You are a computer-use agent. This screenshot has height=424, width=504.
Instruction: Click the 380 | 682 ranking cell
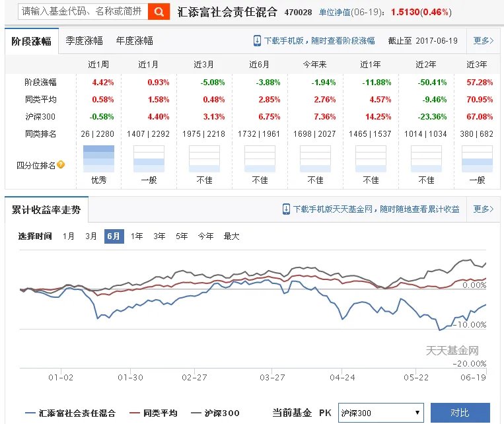477,133
